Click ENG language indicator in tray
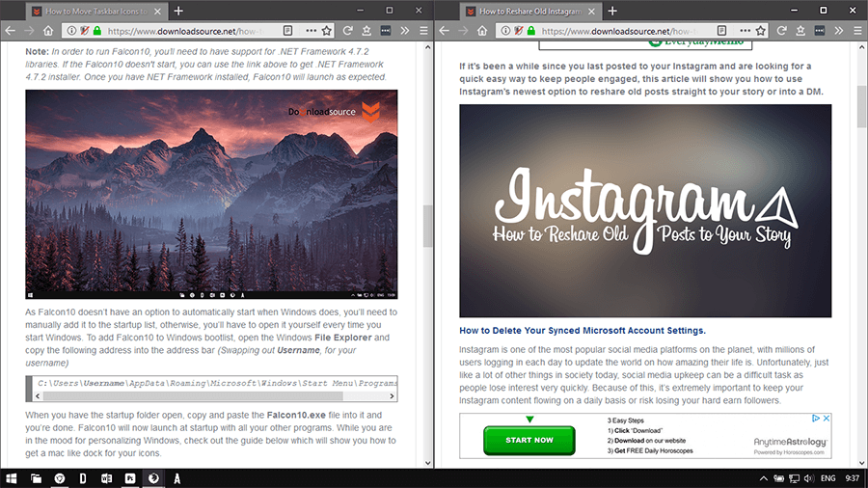This screenshot has height=488, width=868. (828, 478)
